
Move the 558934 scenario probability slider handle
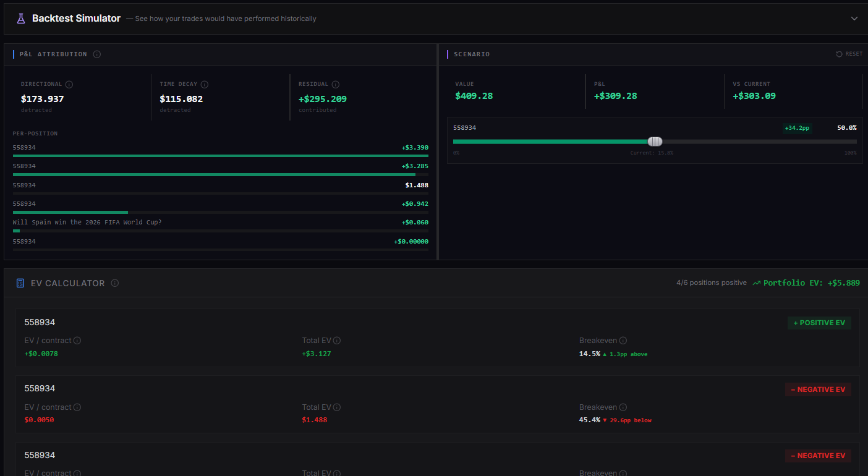click(655, 142)
